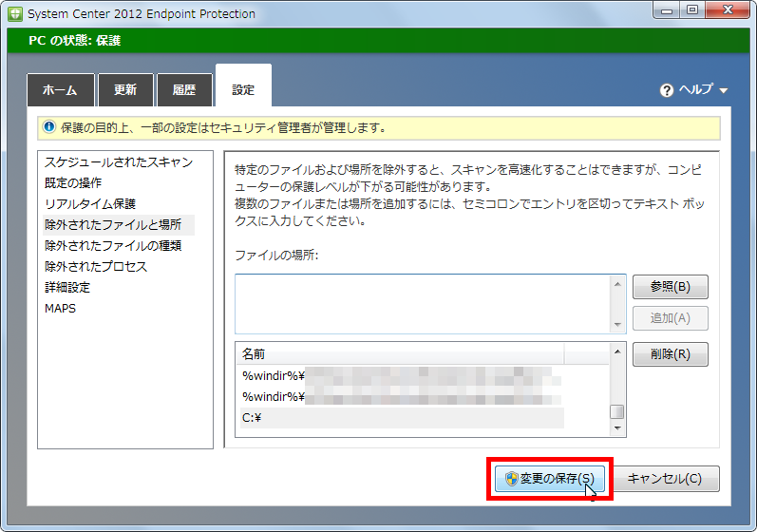757x532 pixels.
Task: Click up arrow of file location box scrollbar
Action: [617, 284]
